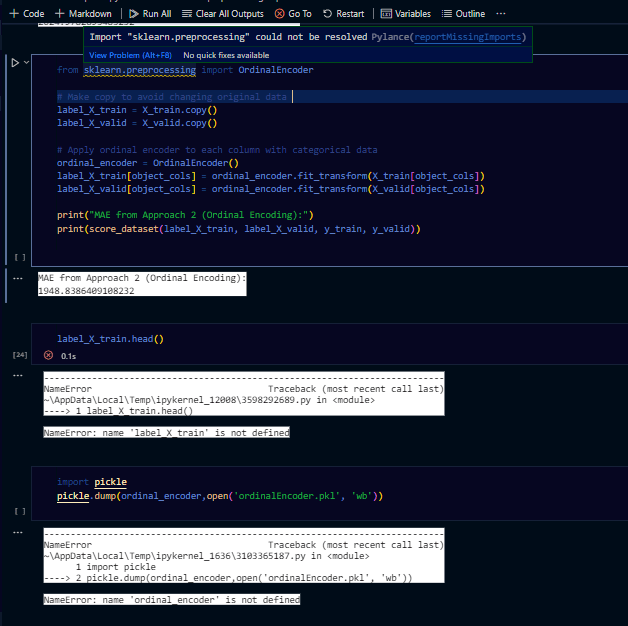Add a new Code cell
Viewport: 628px width, 626px height.
point(27,14)
